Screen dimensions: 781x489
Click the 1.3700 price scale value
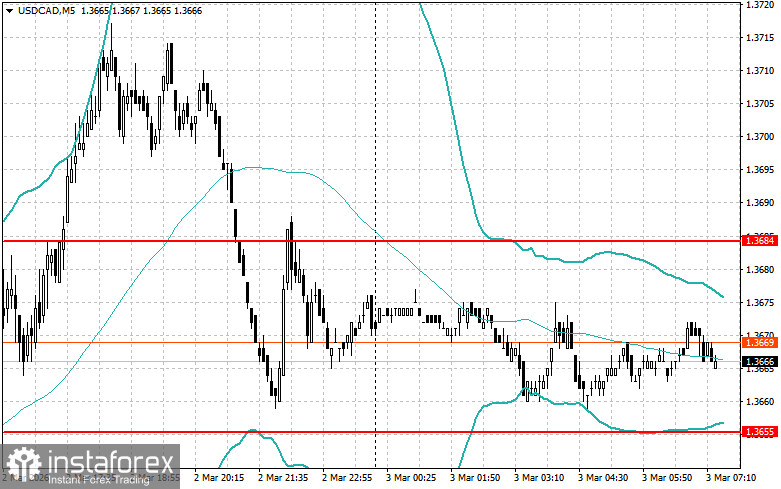click(x=760, y=137)
